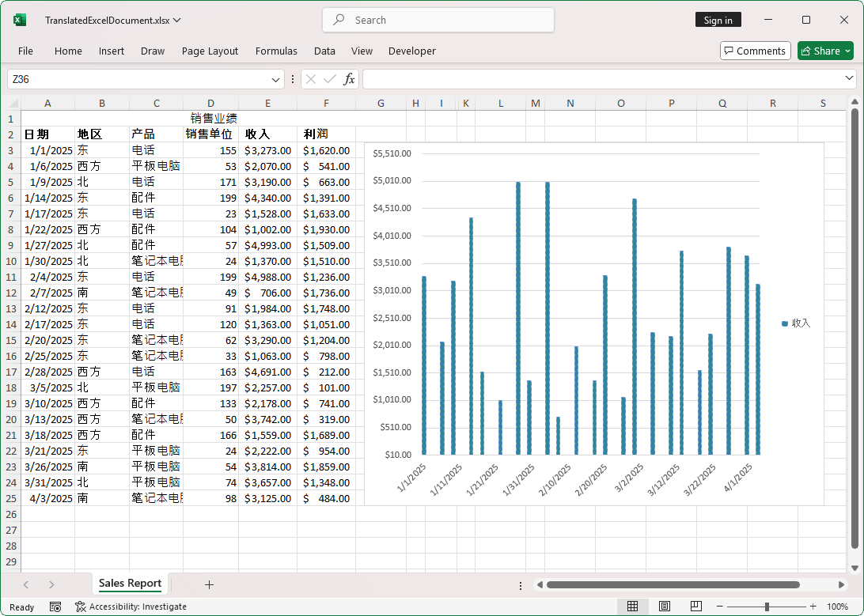864x616 pixels.
Task: Click the Excel icon in title bar
Action: (x=17, y=20)
